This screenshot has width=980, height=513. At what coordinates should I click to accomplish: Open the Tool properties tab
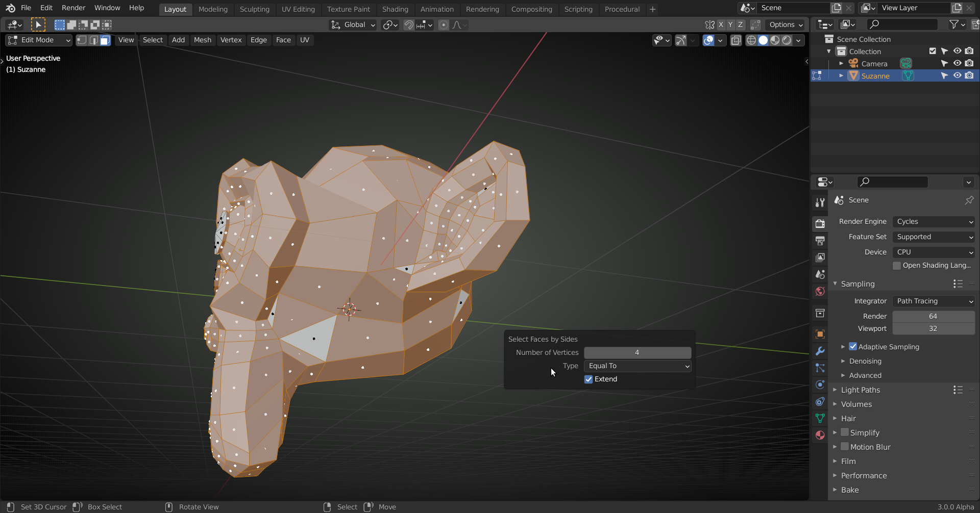pos(820,202)
